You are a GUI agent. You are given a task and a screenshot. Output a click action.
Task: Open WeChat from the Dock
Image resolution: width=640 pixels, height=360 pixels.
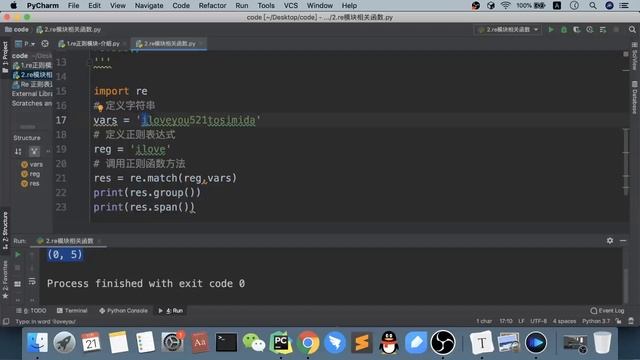coord(254,342)
